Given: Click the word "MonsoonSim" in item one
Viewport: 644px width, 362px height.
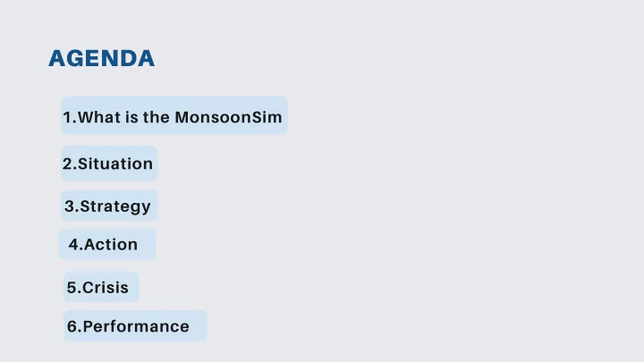Looking at the screenshot, I should pos(228,117).
